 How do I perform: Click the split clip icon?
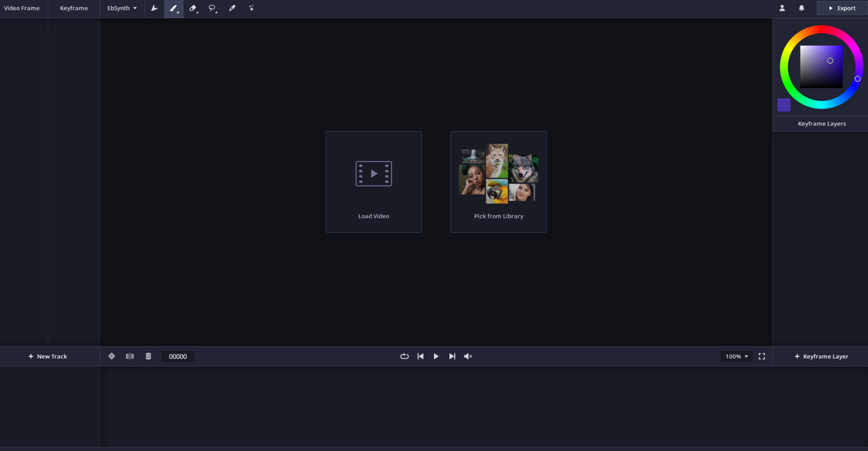coord(130,356)
